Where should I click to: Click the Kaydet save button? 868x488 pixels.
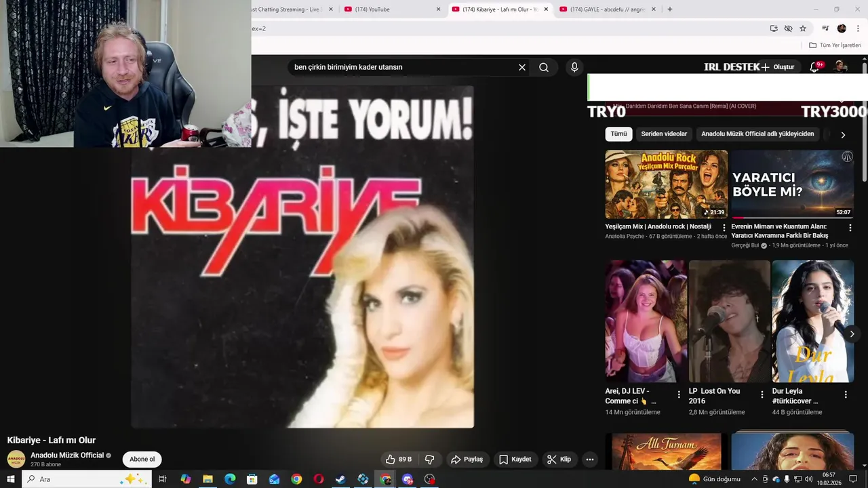[515, 459]
